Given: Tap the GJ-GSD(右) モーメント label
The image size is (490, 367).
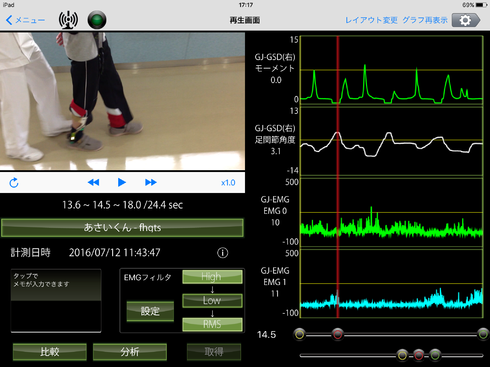Looking at the screenshot, I should point(275,63).
